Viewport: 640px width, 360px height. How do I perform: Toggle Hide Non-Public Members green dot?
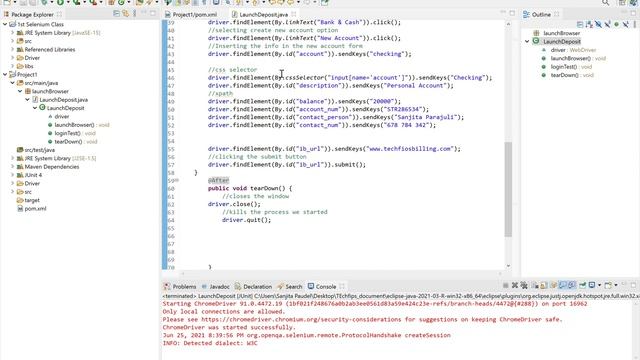[616, 24]
